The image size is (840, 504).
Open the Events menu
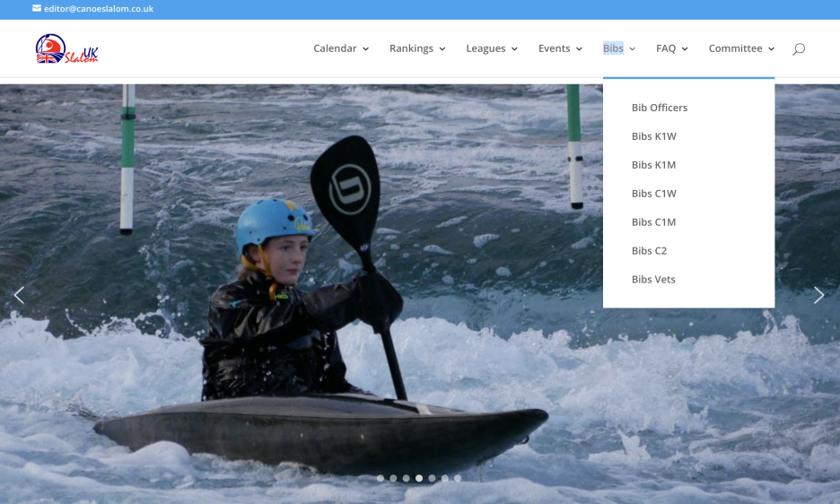tap(559, 48)
